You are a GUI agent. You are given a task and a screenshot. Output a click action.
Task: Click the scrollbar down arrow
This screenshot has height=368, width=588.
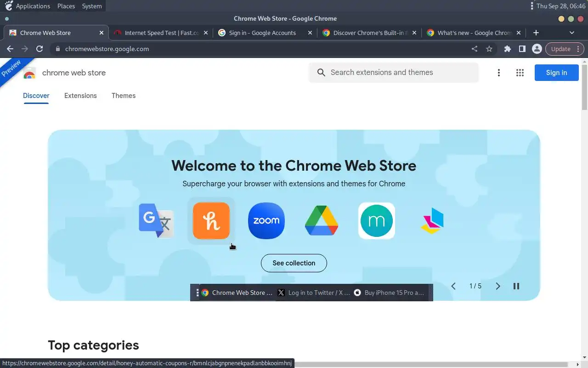coord(584,357)
